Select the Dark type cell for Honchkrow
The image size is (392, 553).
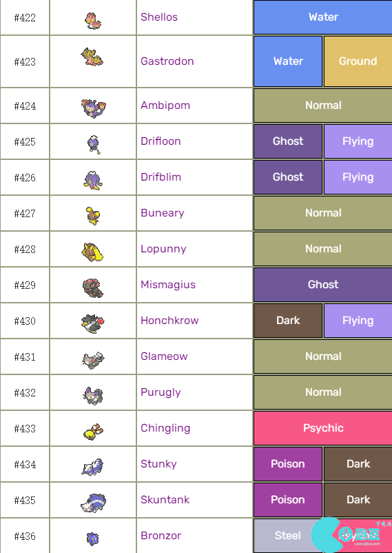pyautogui.click(x=288, y=321)
